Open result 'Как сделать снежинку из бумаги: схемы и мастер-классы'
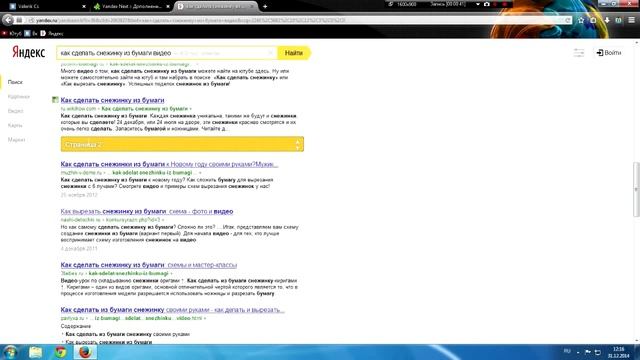 pos(149,265)
